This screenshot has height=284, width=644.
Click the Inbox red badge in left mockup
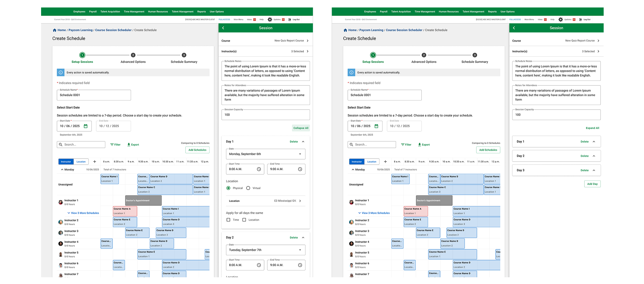click(x=255, y=19)
